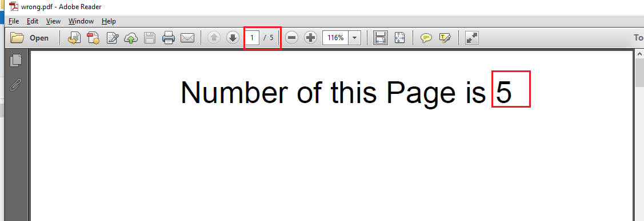Open the Window menu
Image resolution: width=644 pixels, height=221 pixels.
pyautogui.click(x=81, y=21)
